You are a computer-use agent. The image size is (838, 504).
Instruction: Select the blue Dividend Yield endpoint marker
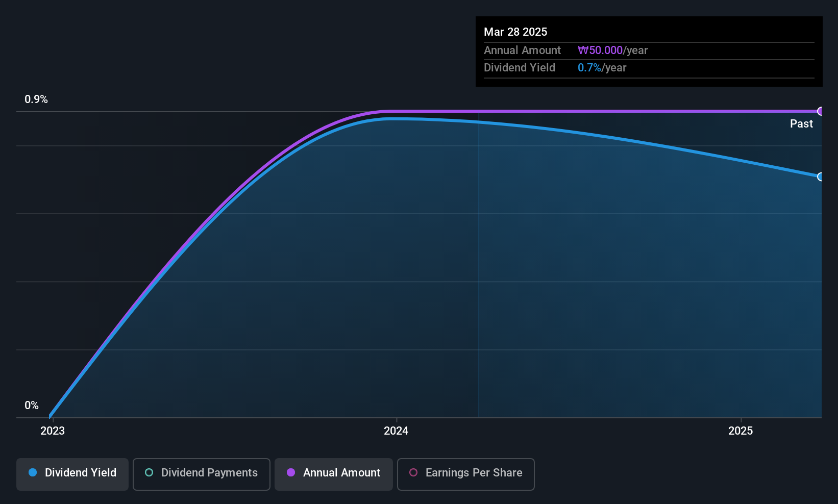[x=821, y=177]
